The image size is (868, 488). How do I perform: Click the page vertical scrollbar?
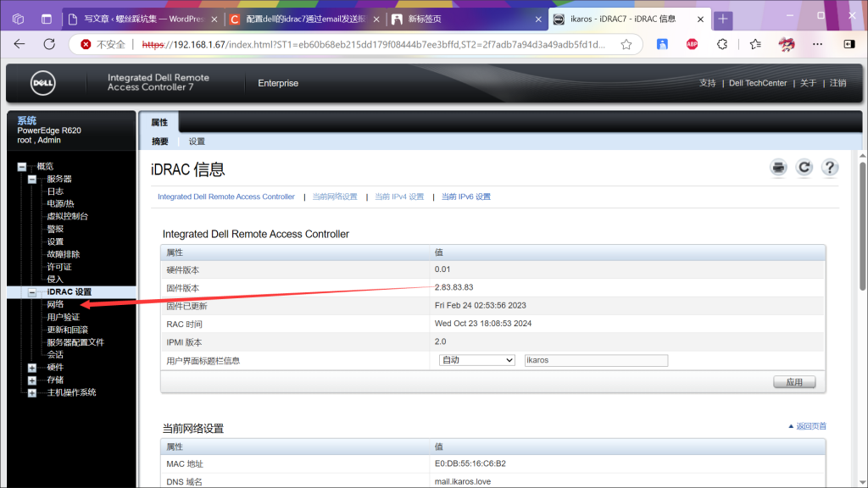(862, 227)
